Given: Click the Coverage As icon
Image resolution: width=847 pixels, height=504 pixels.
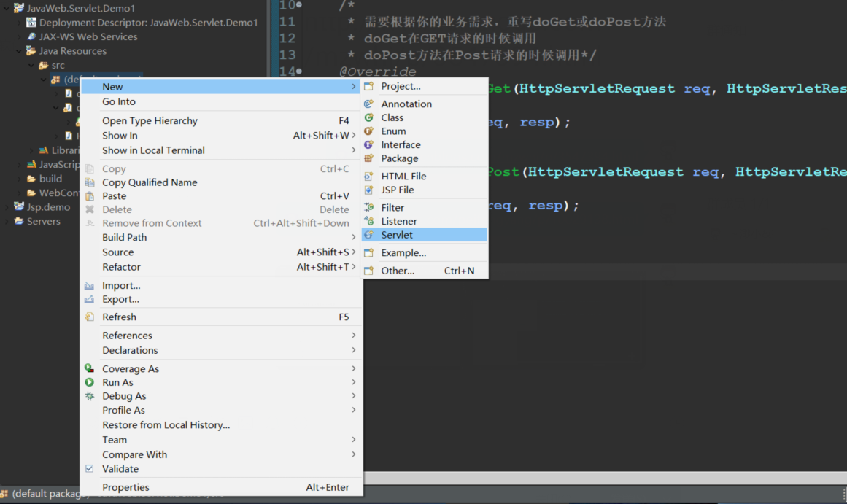Looking at the screenshot, I should 90,368.
